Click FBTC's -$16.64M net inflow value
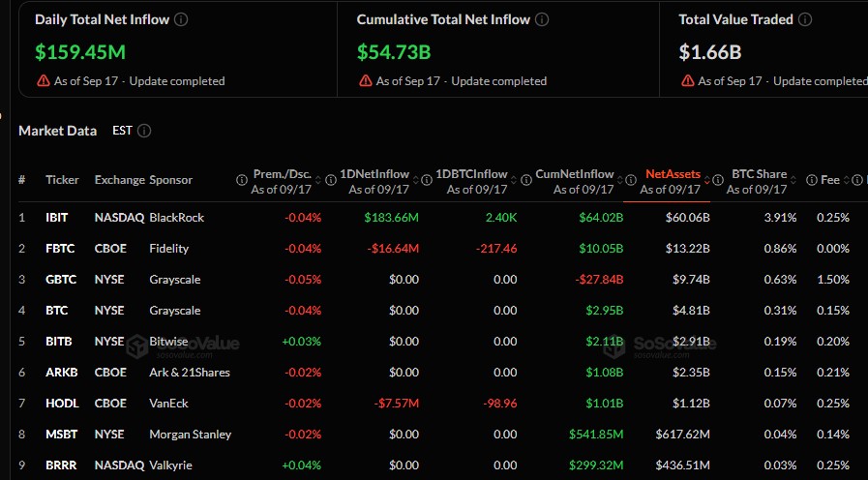 393,249
